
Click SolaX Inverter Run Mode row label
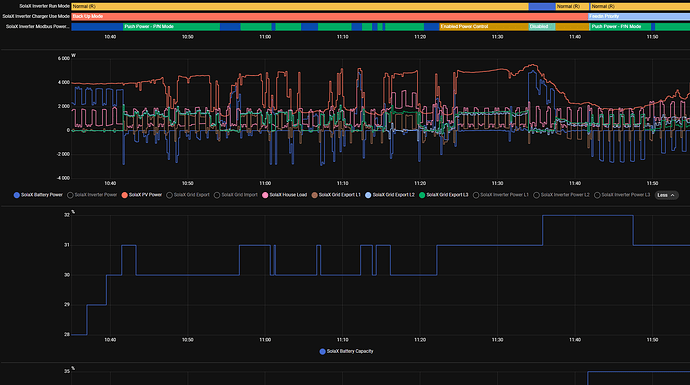[x=44, y=6]
